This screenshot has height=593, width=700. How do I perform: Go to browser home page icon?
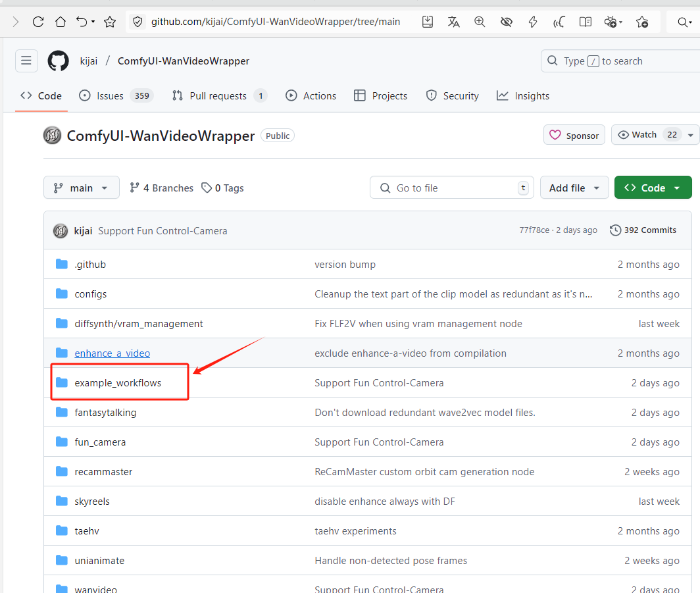tap(61, 22)
